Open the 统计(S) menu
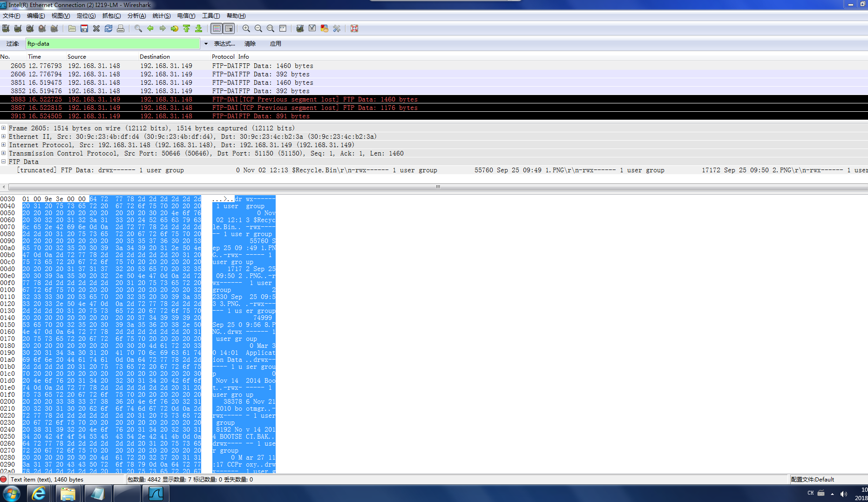The image size is (868, 502). 162,16
